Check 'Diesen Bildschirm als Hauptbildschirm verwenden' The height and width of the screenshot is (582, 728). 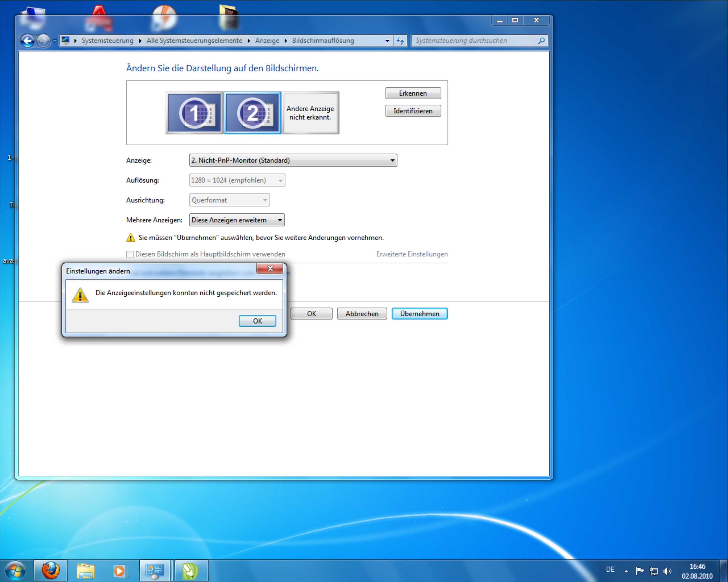click(x=130, y=254)
